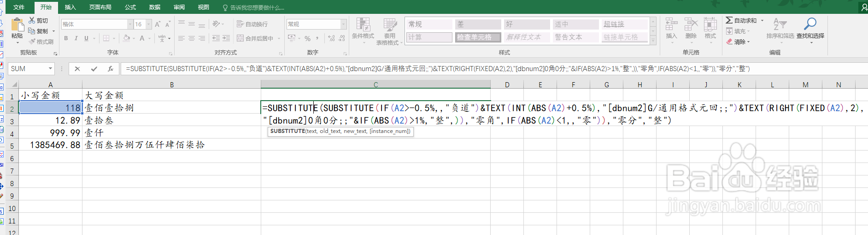Image resolution: width=868 pixels, height=235 pixels.
Task: Click the Merge and Center (合并后居中) button
Action: coord(255,38)
